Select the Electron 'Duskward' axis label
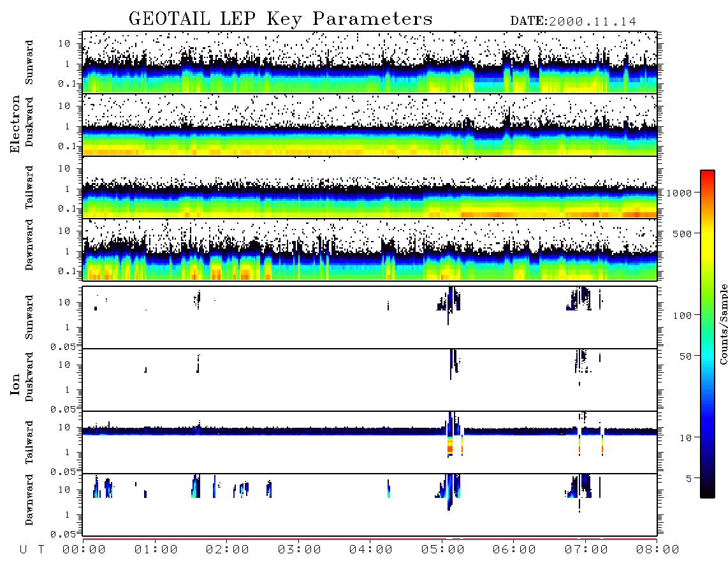Viewport: 728px width, 561px height. coord(29,122)
